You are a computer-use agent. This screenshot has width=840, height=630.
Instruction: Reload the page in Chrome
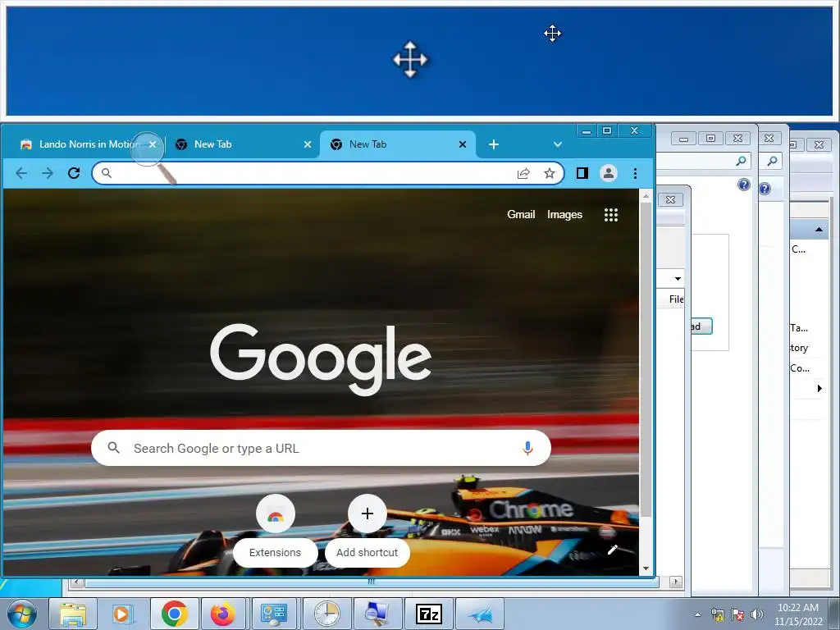[x=74, y=173]
